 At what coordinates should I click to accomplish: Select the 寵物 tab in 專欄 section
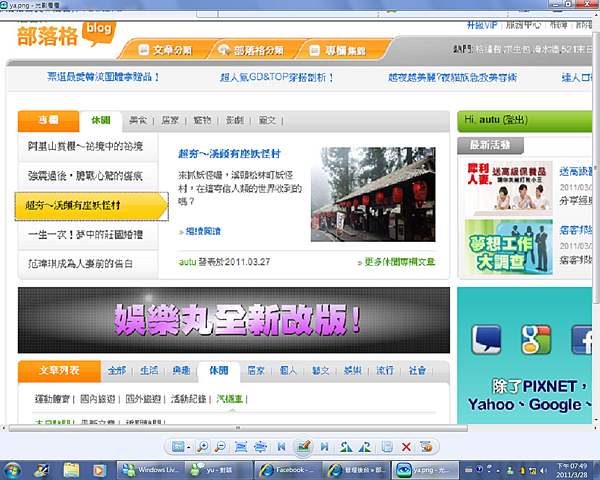[x=202, y=120]
